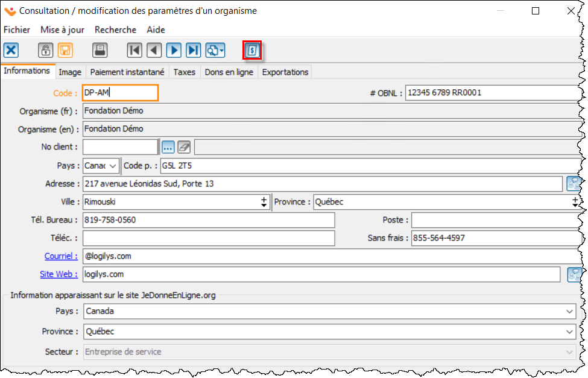Screen dimensions: 588x378
Task: Expand the Province Québec dropdown in JeDonneEnLigne section
Action: click(x=570, y=332)
